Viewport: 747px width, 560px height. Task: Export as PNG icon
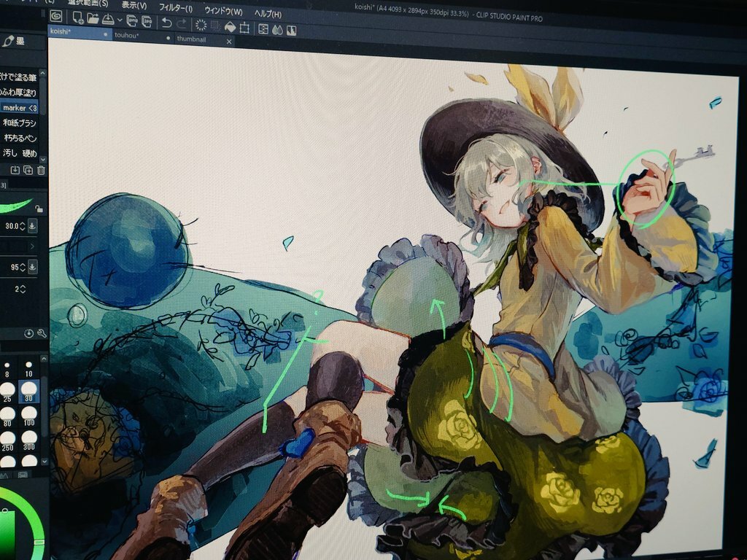point(132,20)
